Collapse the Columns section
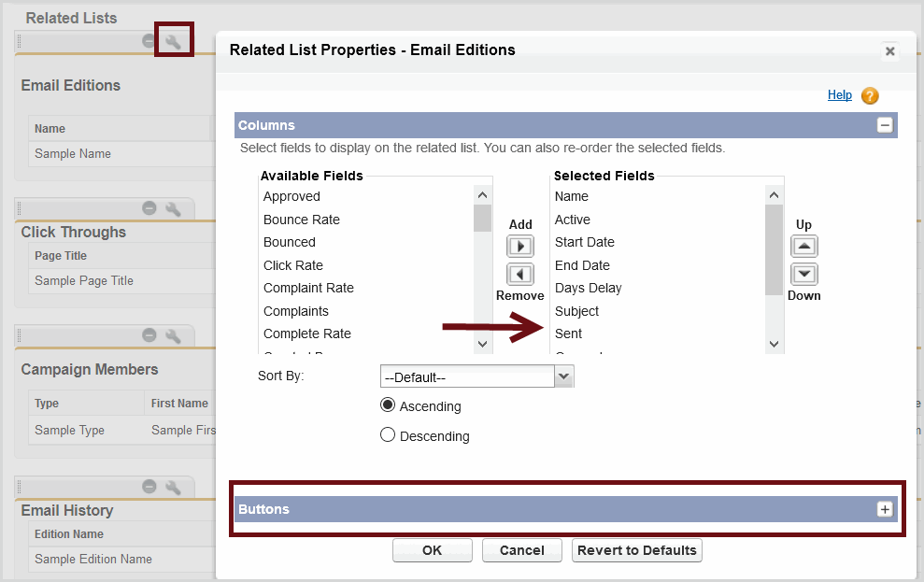 point(884,125)
